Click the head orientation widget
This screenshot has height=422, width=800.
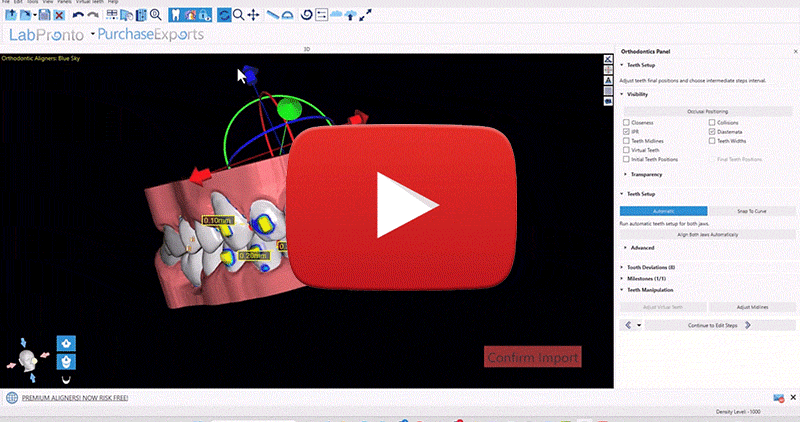click(x=28, y=360)
